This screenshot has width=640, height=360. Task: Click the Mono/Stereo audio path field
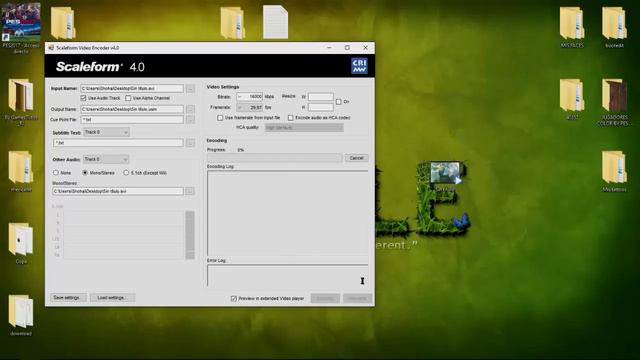point(118,191)
